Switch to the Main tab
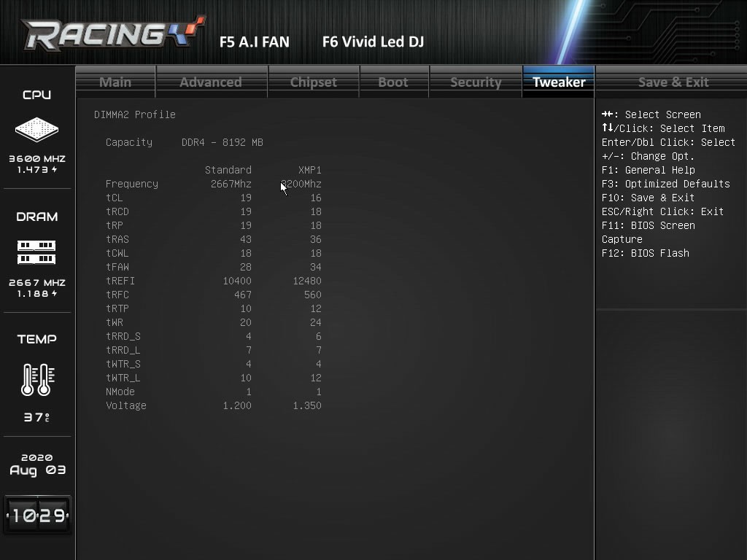Screen dimensions: 747x560 click(x=115, y=82)
